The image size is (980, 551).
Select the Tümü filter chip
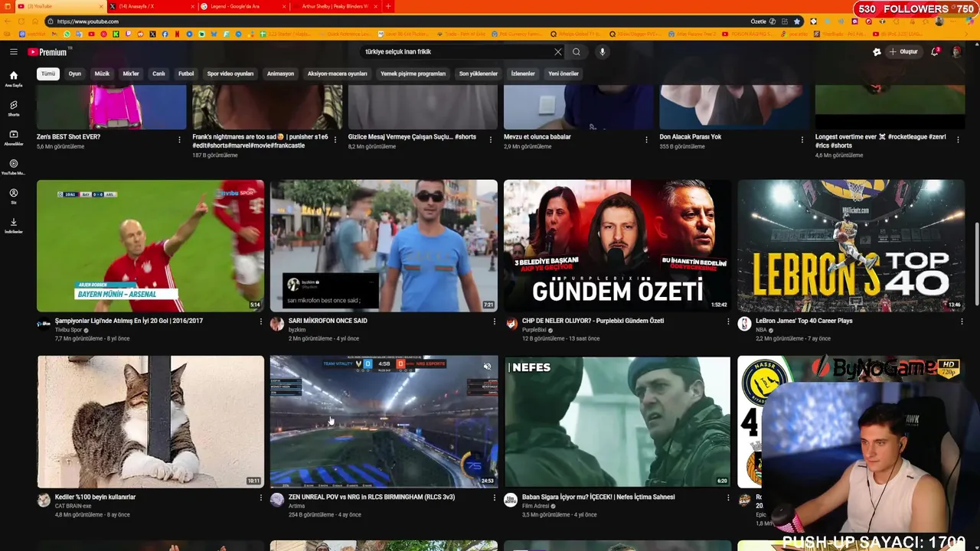click(x=48, y=73)
